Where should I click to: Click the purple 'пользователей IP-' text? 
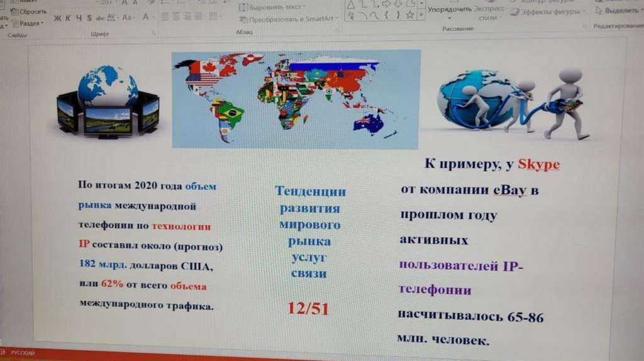(x=461, y=266)
